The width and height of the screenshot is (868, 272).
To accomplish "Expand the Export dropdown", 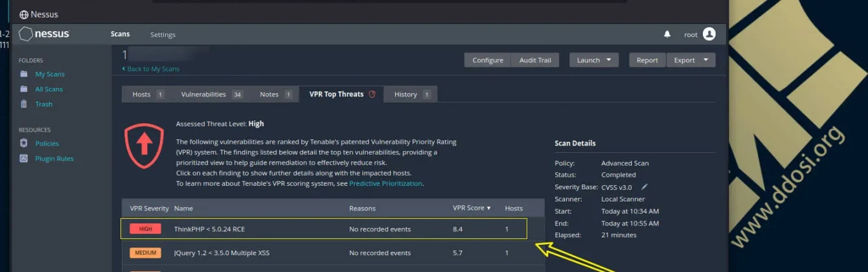I will [x=691, y=60].
